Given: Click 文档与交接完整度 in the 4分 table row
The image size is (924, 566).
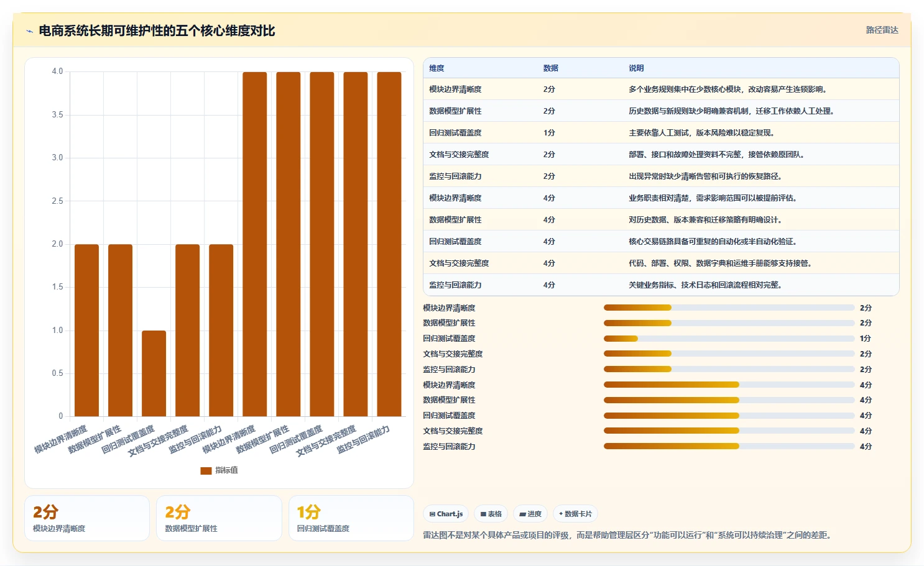Looking at the screenshot, I should click(459, 263).
